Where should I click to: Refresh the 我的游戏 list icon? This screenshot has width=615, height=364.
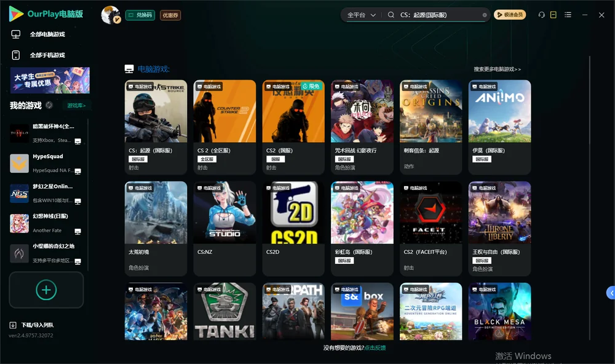tap(49, 105)
